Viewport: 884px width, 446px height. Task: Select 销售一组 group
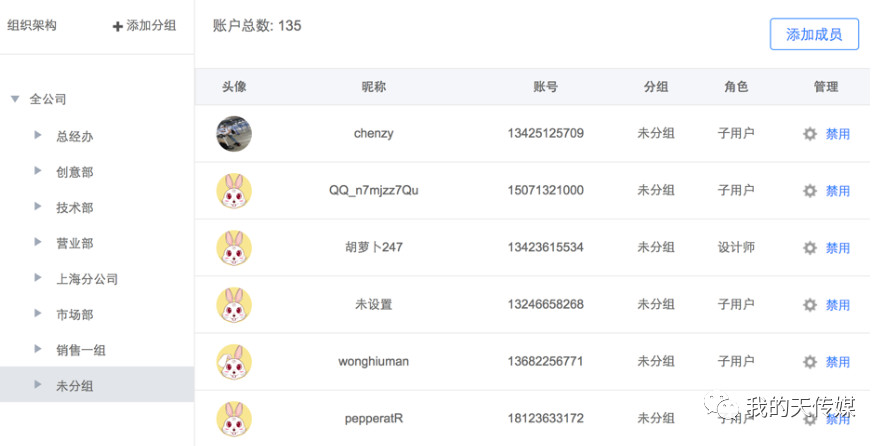(x=81, y=350)
